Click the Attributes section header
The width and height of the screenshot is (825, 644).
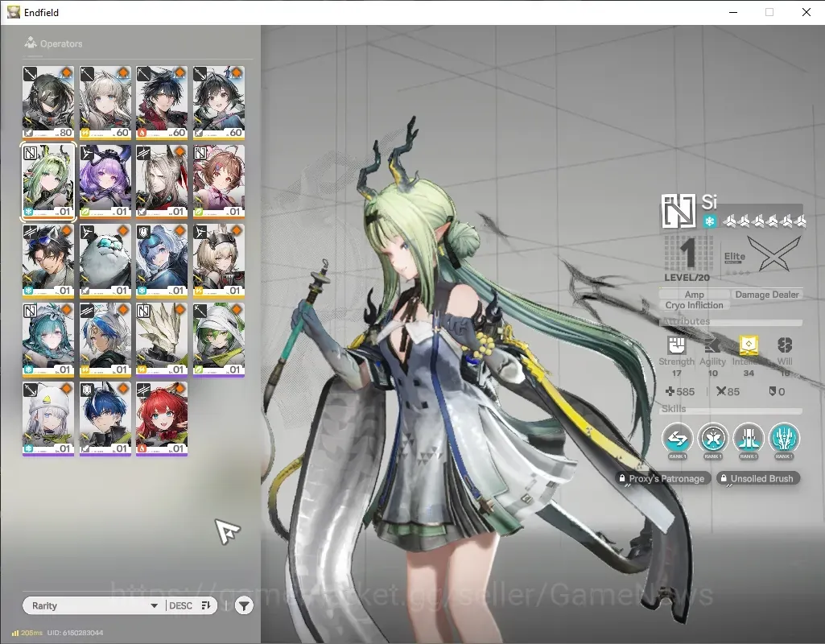(686, 321)
